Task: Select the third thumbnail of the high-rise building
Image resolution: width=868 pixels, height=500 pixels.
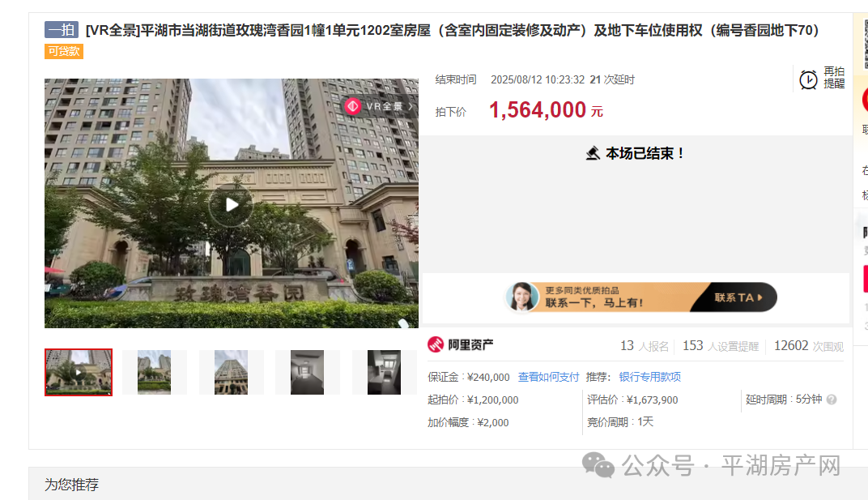Action: tap(231, 372)
